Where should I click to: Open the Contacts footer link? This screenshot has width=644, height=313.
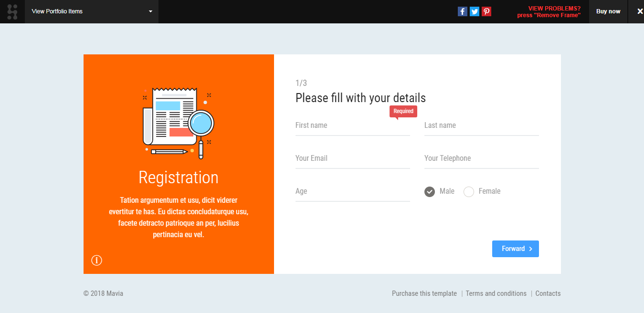548,293
